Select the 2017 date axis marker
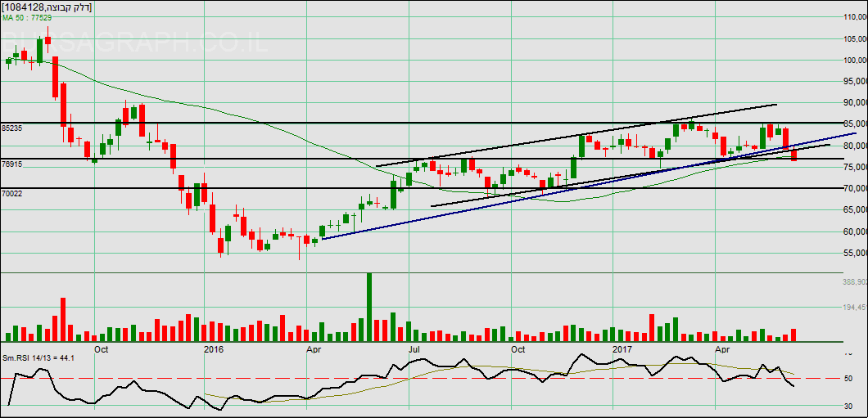This screenshot has height=418, width=868. point(623,349)
